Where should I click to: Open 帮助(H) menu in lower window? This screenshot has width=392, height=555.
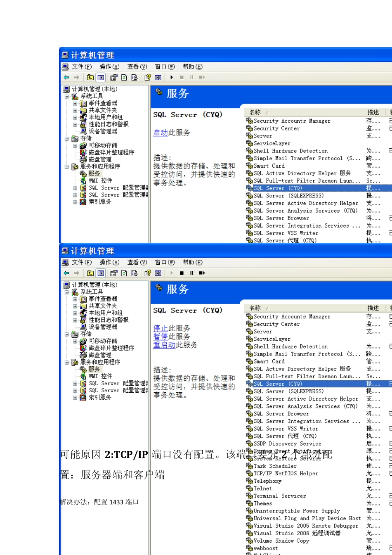point(193,262)
